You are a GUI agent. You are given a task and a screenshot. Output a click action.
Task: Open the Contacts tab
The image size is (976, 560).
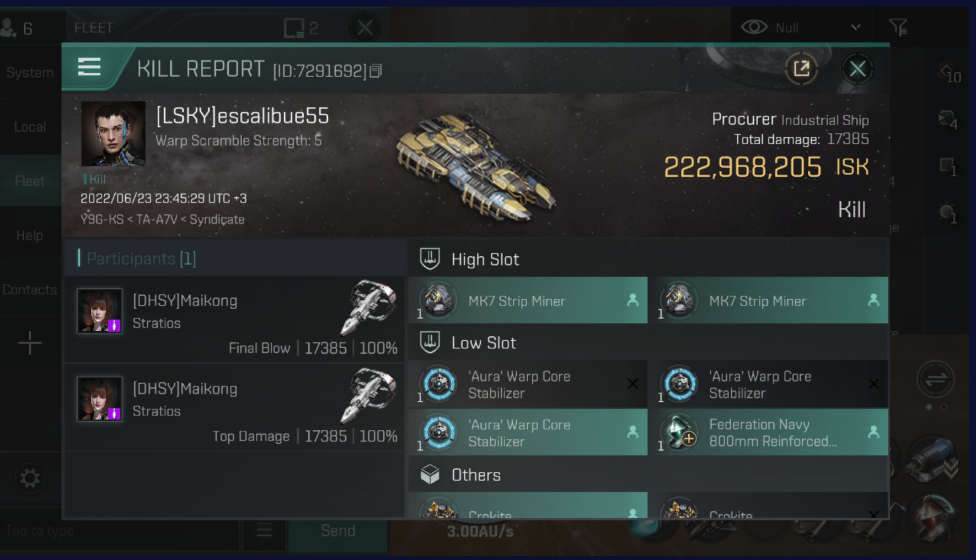(30, 289)
